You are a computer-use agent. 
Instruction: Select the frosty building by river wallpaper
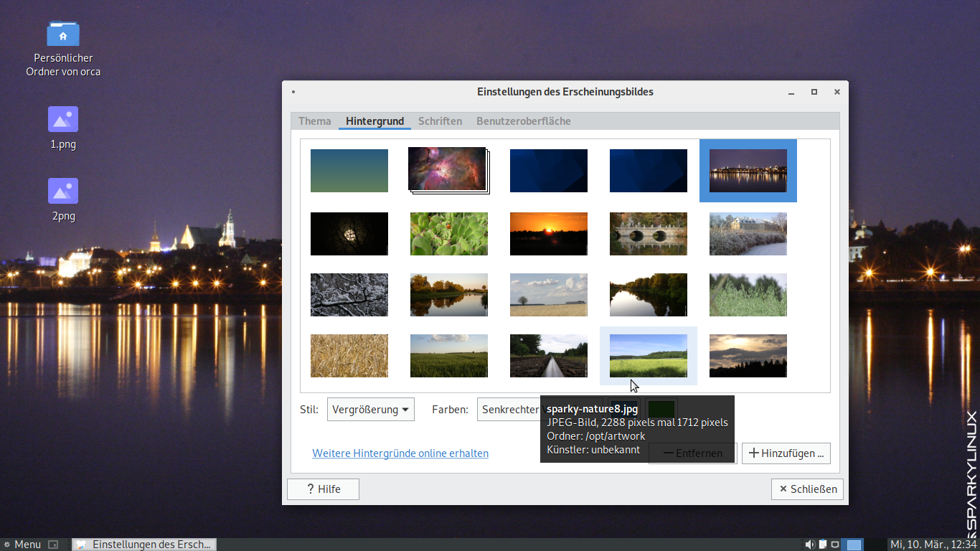point(748,234)
